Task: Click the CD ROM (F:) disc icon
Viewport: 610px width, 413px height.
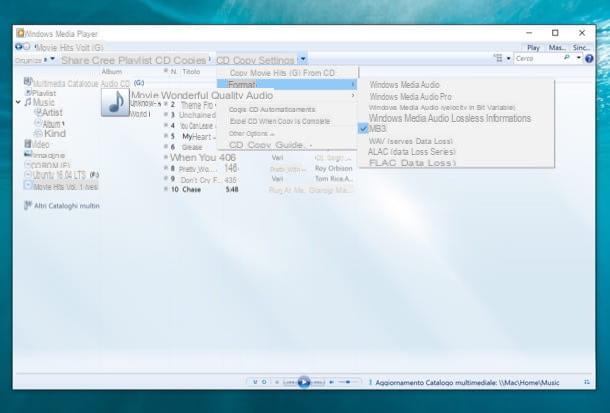Action: [28, 165]
